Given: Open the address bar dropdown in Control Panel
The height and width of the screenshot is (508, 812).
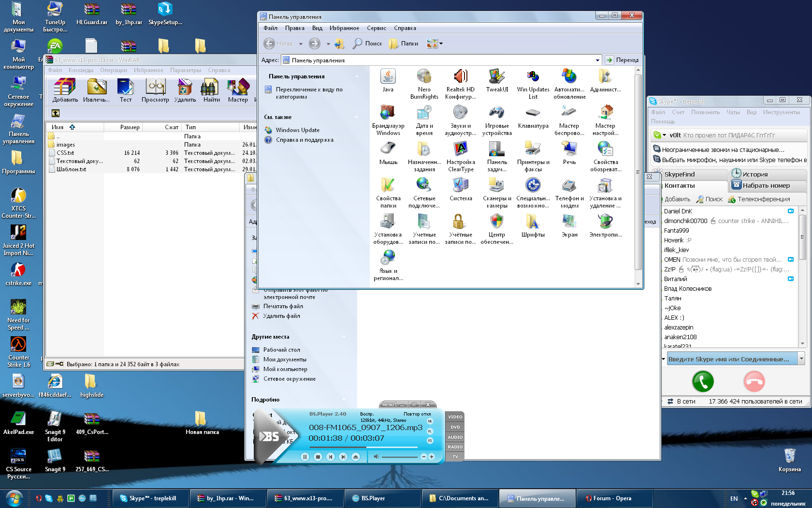Looking at the screenshot, I should [597, 60].
